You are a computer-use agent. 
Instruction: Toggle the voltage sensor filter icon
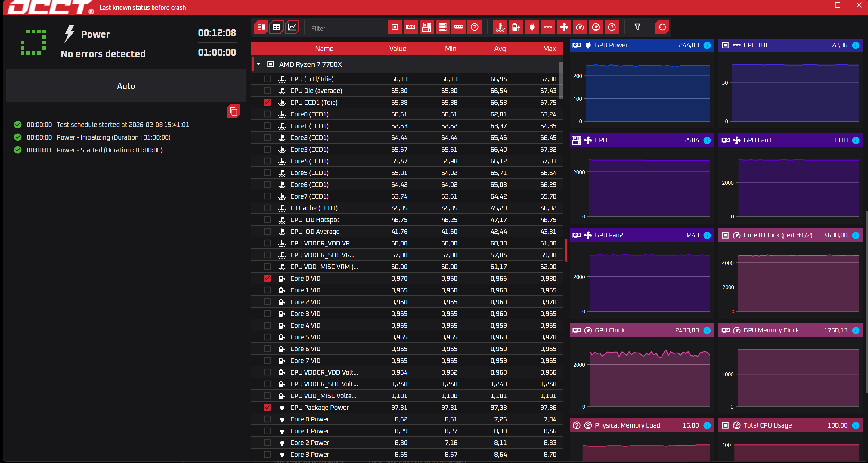click(x=516, y=27)
